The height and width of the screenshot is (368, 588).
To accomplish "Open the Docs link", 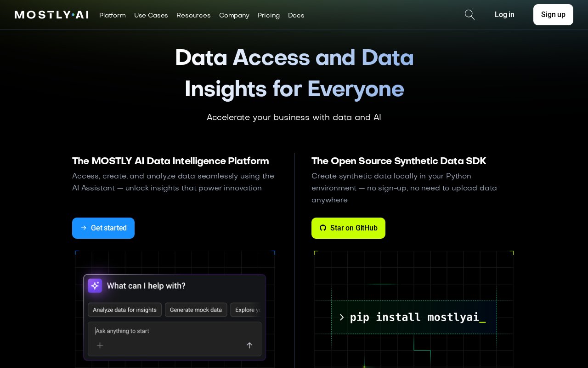I will (x=296, y=15).
